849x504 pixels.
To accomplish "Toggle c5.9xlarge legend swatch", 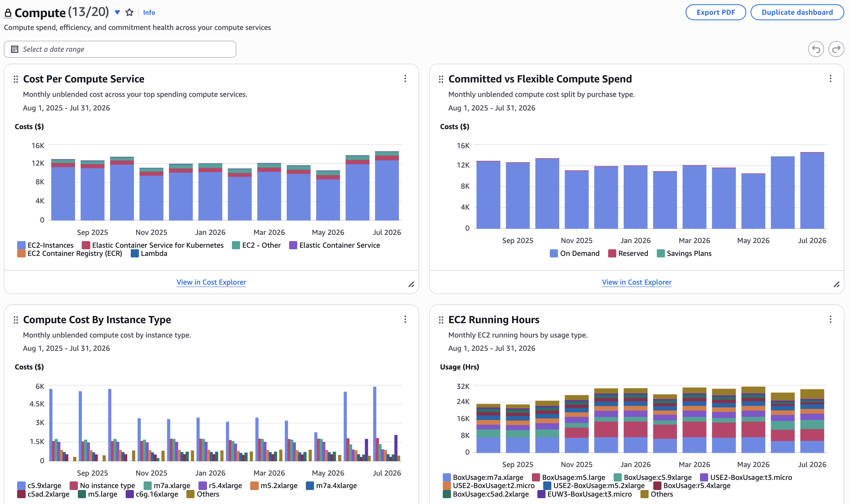I will click(x=21, y=485).
